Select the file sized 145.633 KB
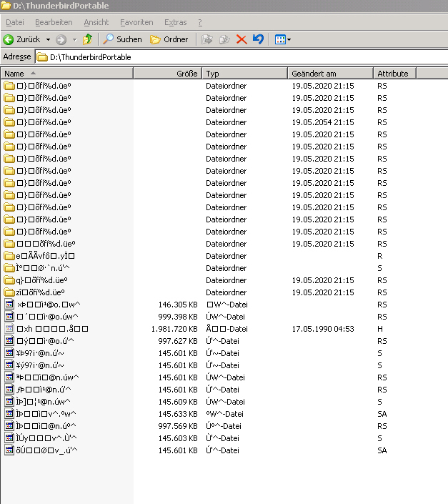448x504 pixels. tap(41, 414)
